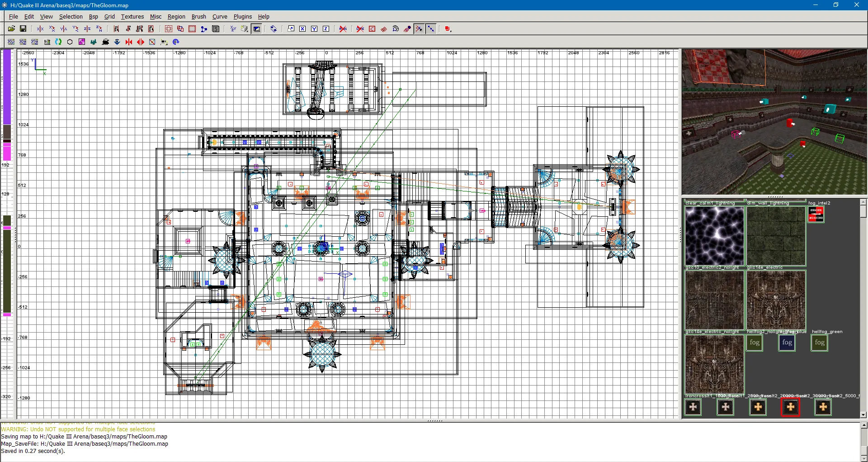Select the dim_wall_lightning green stone texture
Screen dimensions: 868x462
click(776, 236)
